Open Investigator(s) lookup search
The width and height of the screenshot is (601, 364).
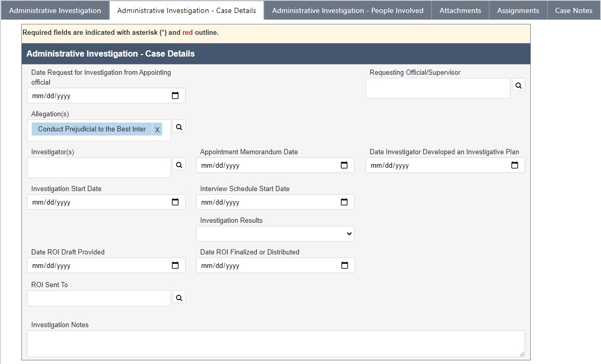pyautogui.click(x=179, y=165)
